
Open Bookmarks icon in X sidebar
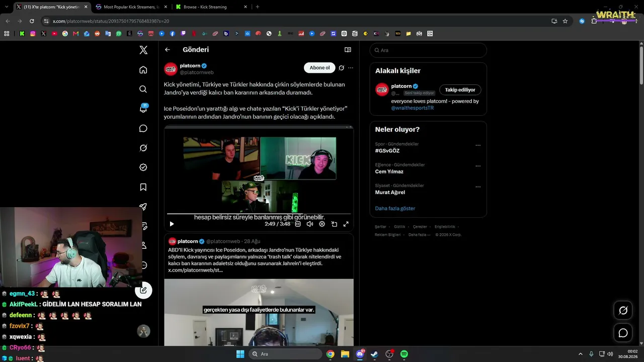pyautogui.click(x=143, y=187)
